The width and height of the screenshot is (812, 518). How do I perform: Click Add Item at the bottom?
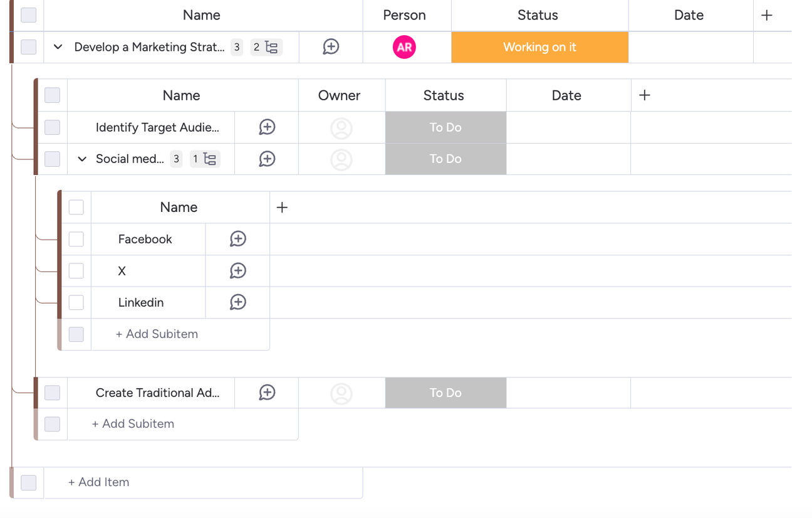tap(98, 482)
